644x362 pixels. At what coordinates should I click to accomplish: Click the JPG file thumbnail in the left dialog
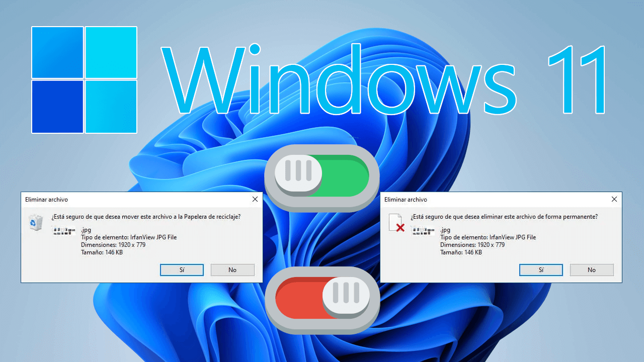tap(63, 231)
